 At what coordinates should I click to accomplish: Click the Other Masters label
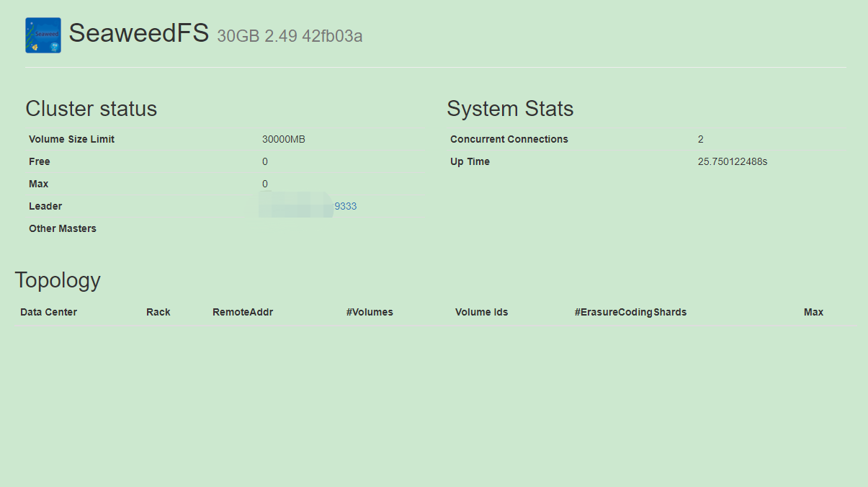(63, 228)
